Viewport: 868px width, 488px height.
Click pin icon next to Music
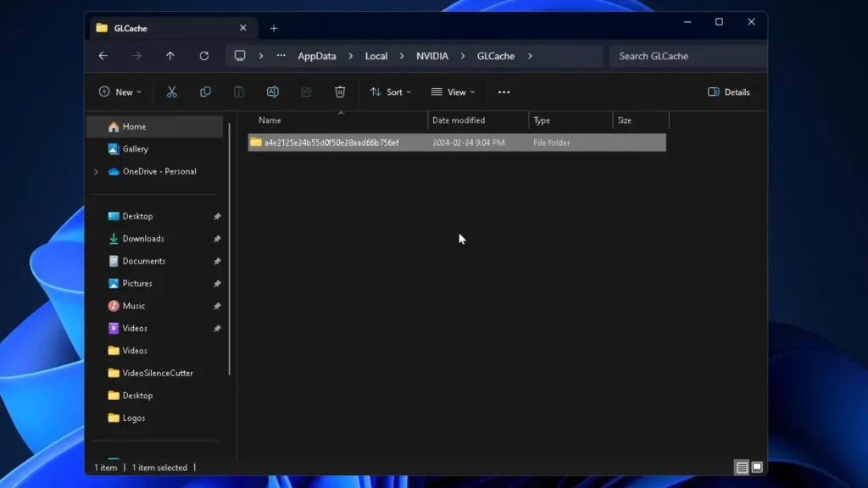217,306
